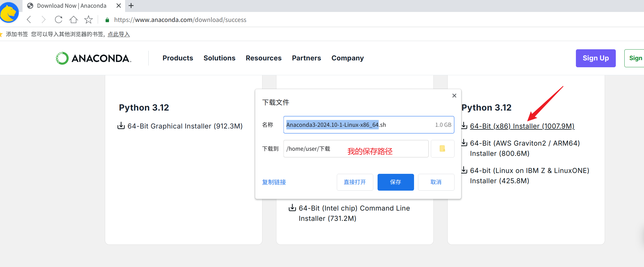Click right Python 3.12 heading above Linux installers
644x267 pixels.
coord(486,107)
